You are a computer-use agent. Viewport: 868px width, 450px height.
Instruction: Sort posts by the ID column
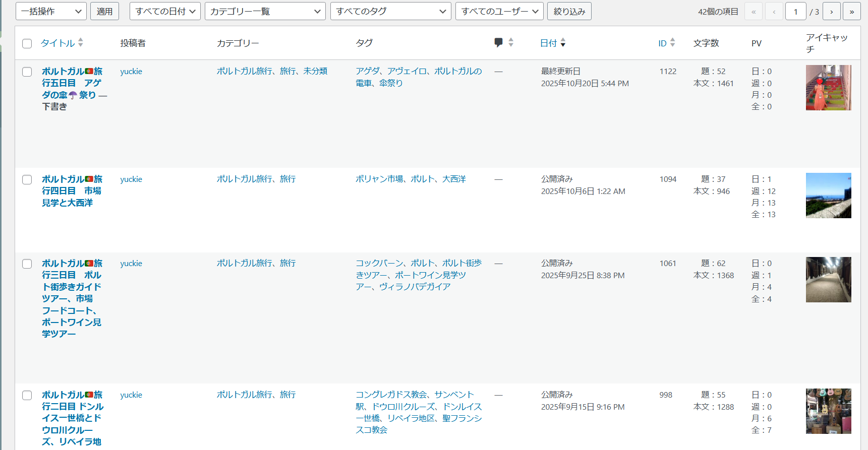(x=662, y=43)
